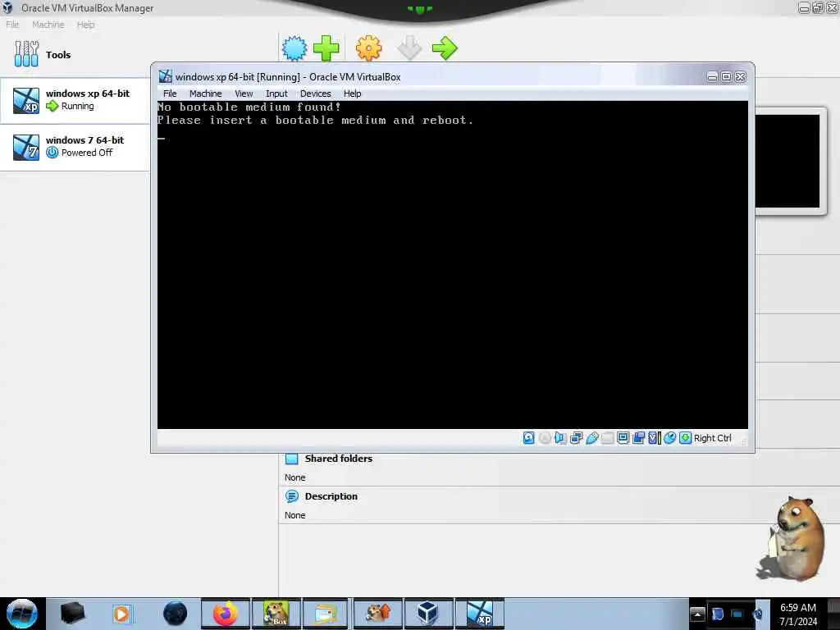Open File menu in VirtualBox Manager

tap(12, 25)
